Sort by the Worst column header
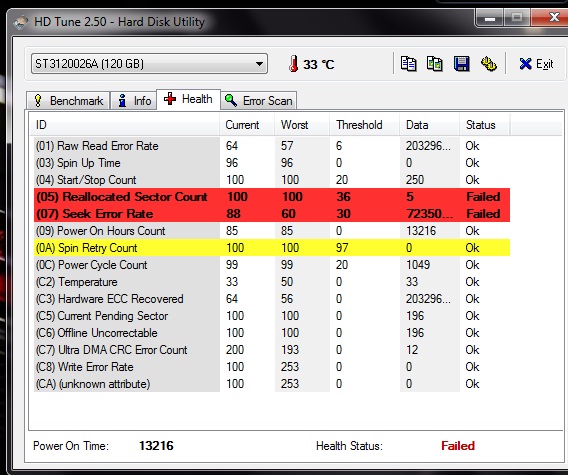This screenshot has width=568, height=475. (302, 125)
